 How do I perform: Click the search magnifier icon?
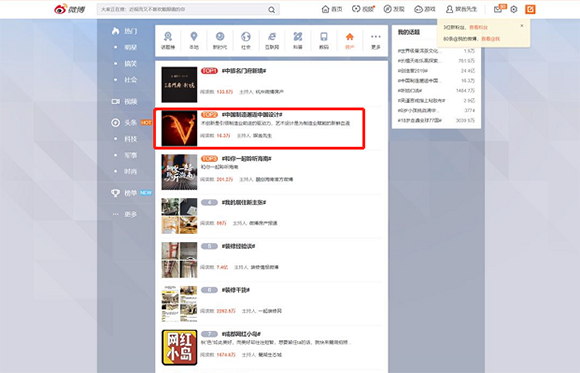click(x=272, y=10)
